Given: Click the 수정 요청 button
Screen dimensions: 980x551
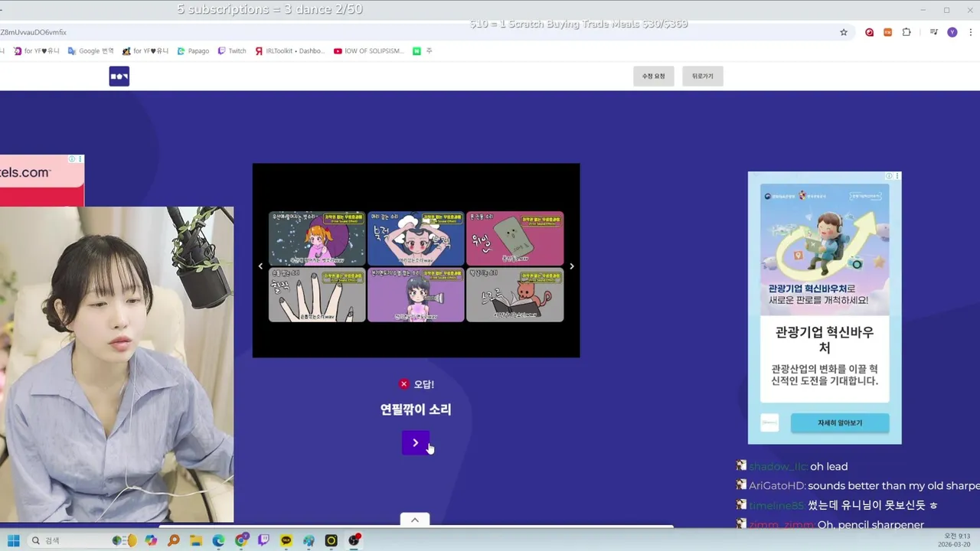Looking at the screenshot, I should pos(653,76).
